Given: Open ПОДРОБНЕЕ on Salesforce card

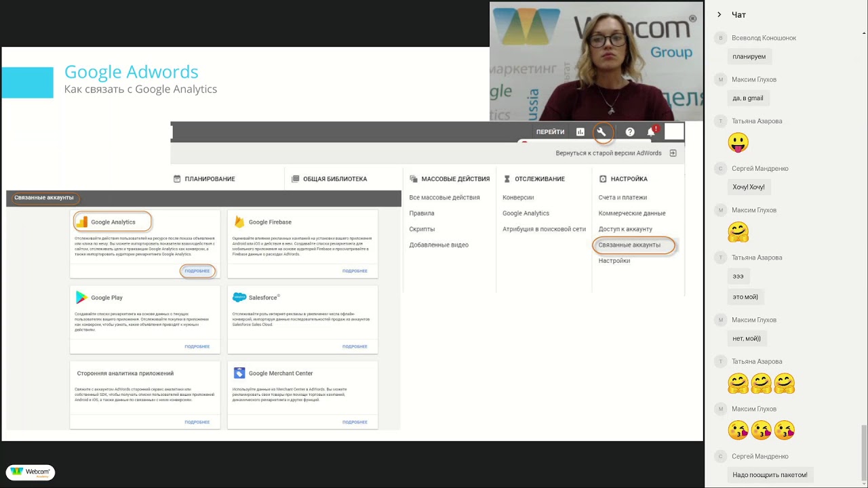Looking at the screenshot, I should pyautogui.click(x=355, y=346).
